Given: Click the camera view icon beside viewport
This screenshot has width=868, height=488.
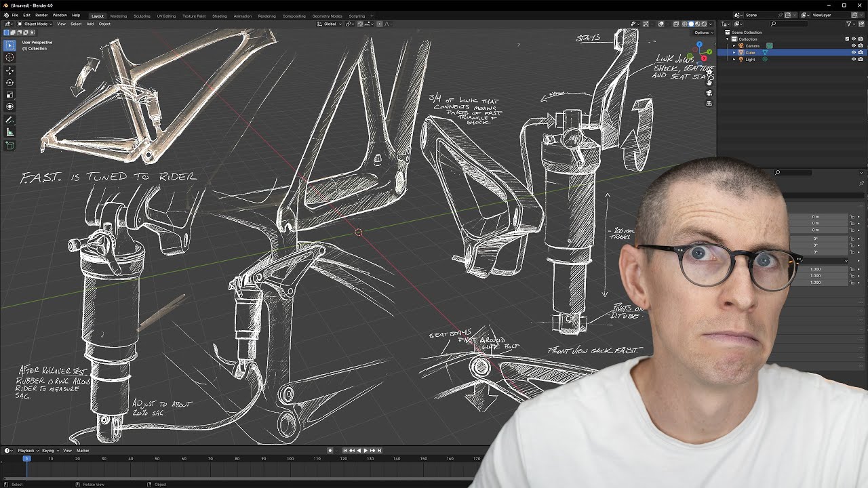Looking at the screenshot, I should tap(709, 93).
